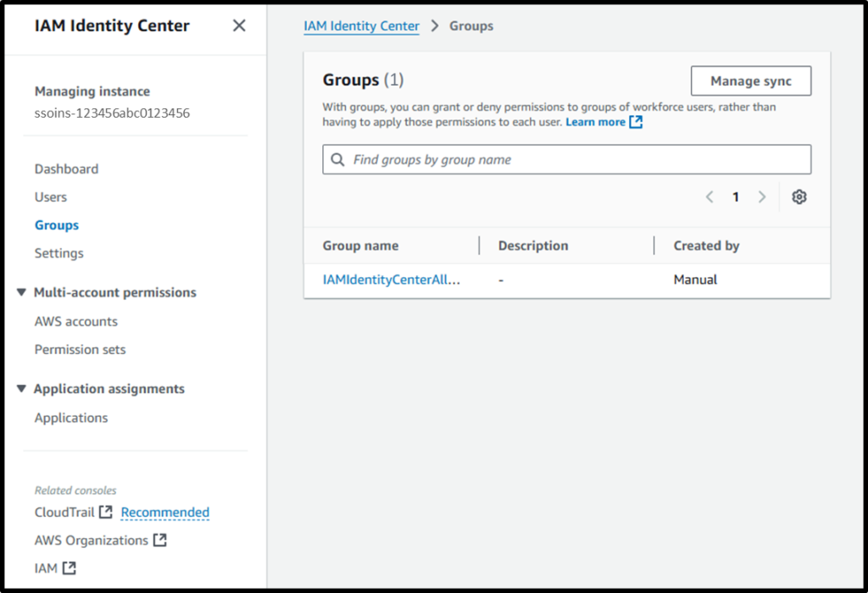Click the Managing instance label
Image resolution: width=868 pixels, height=593 pixels.
coord(92,91)
